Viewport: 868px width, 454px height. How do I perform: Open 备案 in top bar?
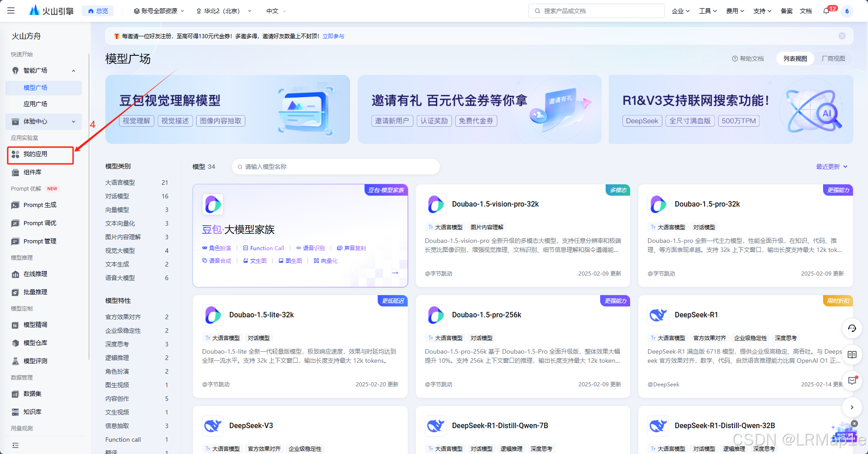[786, 11]
